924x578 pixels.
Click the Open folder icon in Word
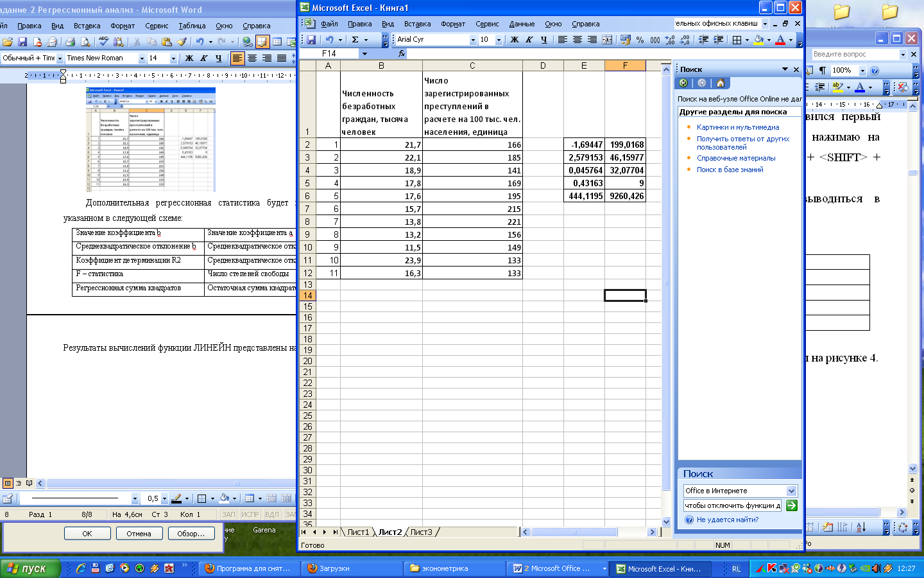pos(8,42)
